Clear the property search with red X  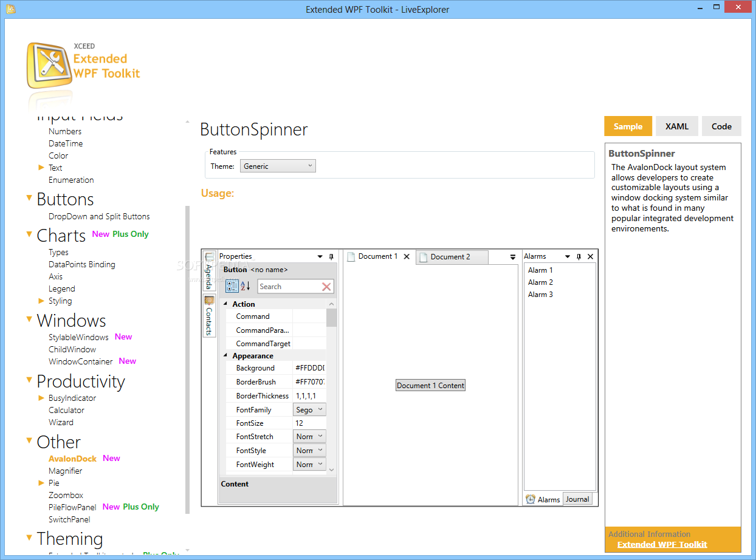[326, 287]
